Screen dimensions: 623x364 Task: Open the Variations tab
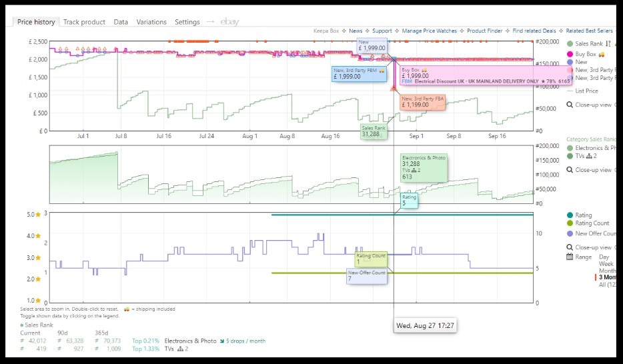151,22
